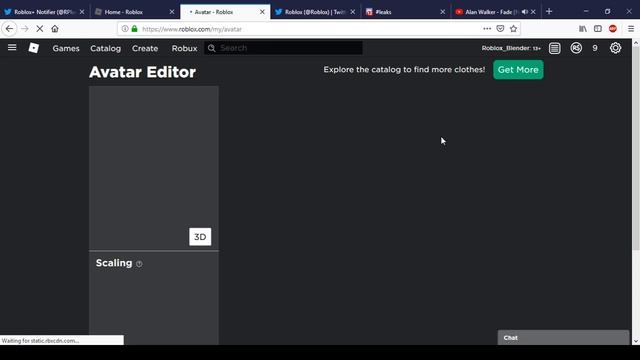Image resolution: width=640 pixels, height=360 pixels.
Task: Click the Avatar Editor heading
Action: click(142, 72)
